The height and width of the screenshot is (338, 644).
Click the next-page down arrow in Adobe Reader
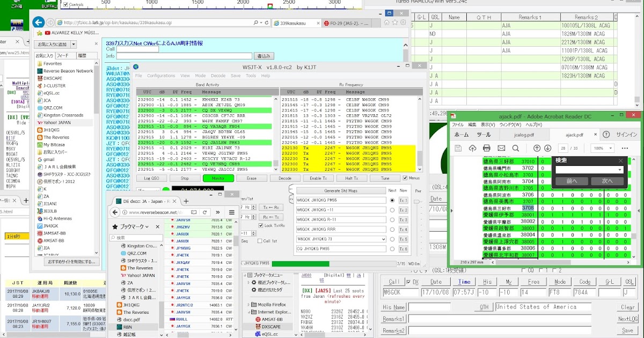[547, 148]
